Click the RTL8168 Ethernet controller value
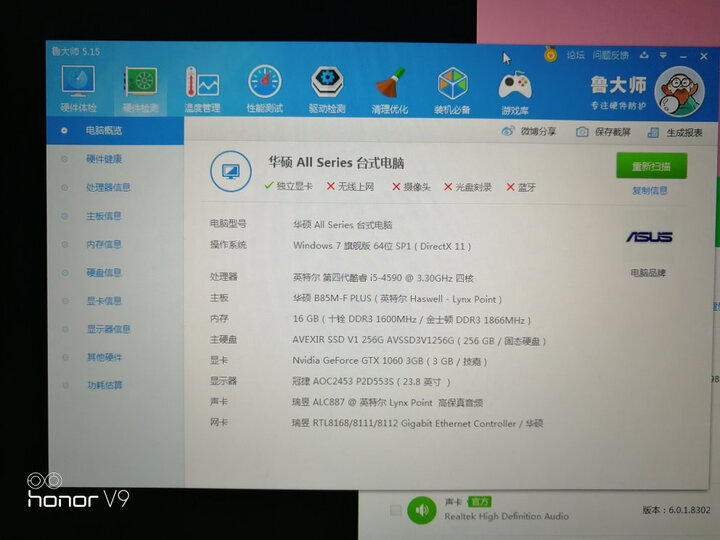This screenshot has height=540, width=720. [x=417, y=423]
